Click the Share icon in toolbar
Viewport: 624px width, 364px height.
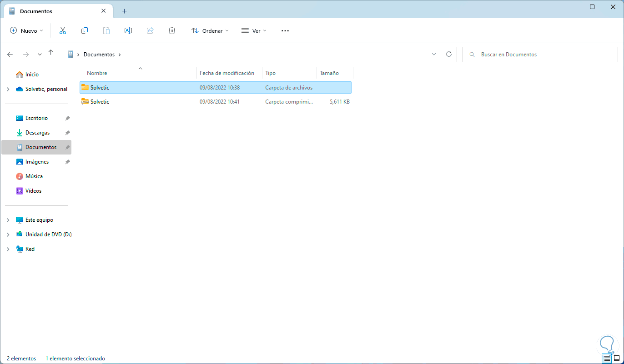coord(150,30)
